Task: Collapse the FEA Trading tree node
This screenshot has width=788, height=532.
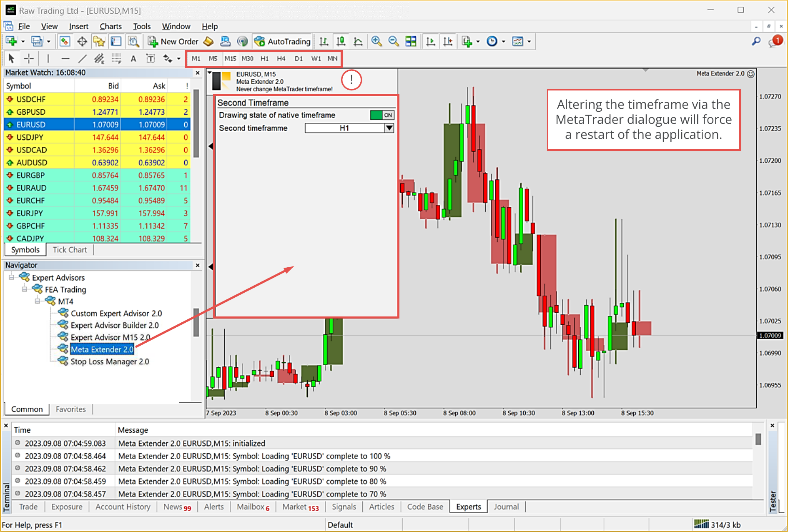Action: pos(25,289)
